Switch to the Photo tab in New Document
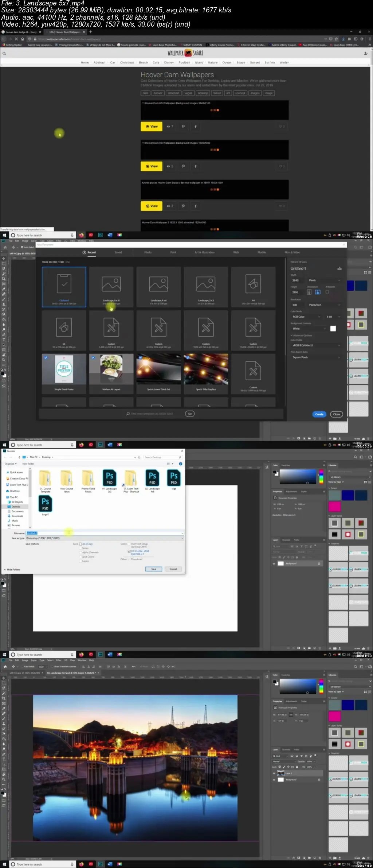 click(148, 252)
